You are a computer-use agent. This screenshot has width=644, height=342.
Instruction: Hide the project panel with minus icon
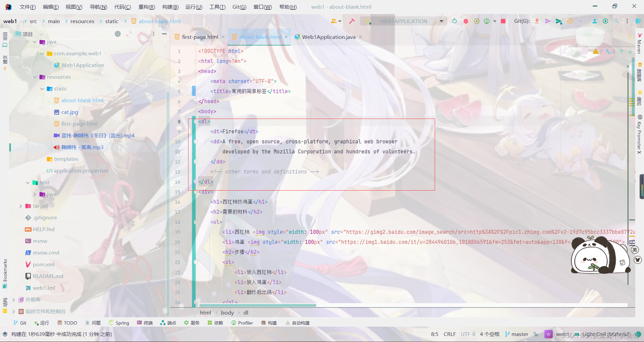[x=164, y=34]
